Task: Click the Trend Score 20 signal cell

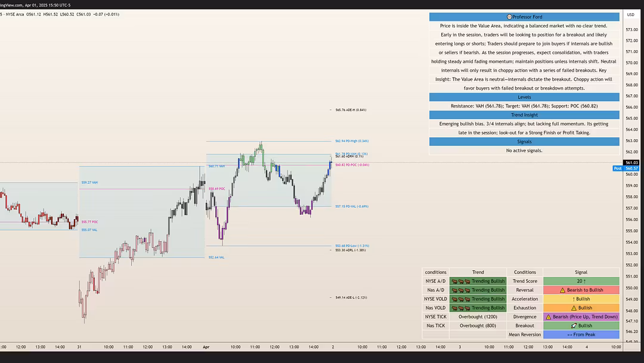Action: pyautogui.click(x=581, y=281)
